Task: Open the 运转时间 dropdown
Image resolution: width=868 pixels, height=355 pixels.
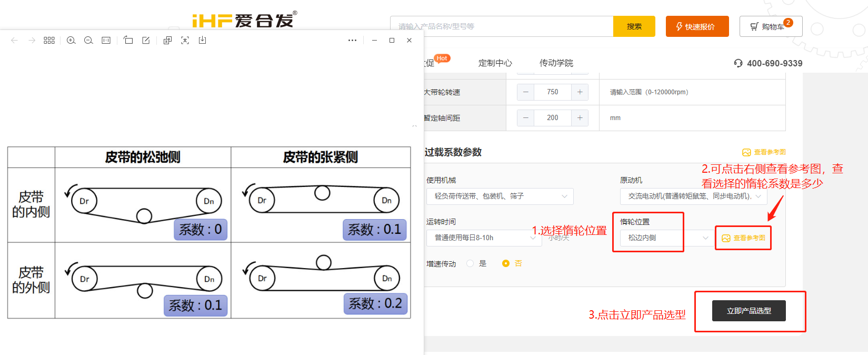Action: pos(483,238)
